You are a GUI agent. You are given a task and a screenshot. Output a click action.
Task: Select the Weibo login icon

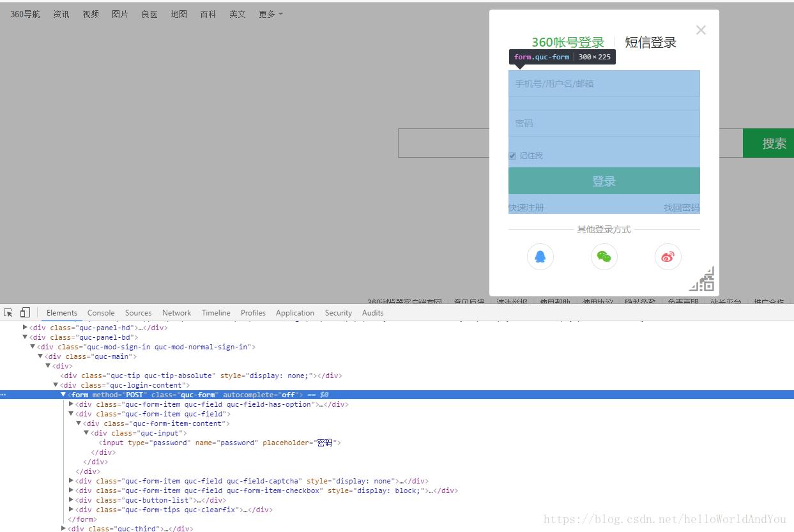point(668,257)
